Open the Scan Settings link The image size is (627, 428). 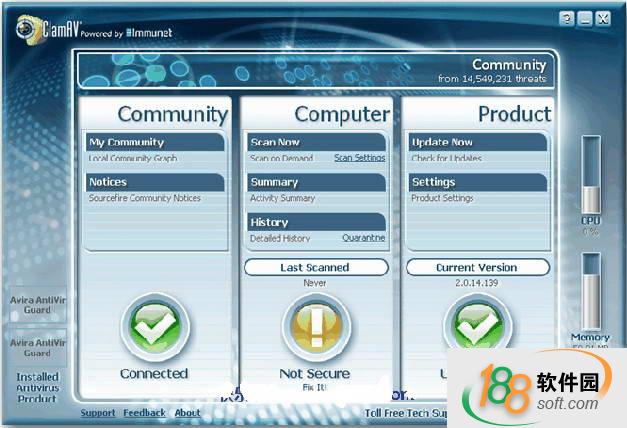359,158
